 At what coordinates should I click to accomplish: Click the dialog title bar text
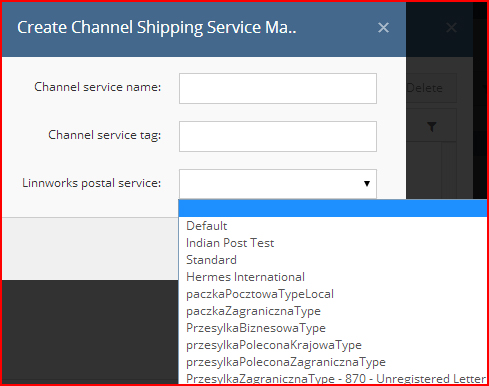coord(157,27)
